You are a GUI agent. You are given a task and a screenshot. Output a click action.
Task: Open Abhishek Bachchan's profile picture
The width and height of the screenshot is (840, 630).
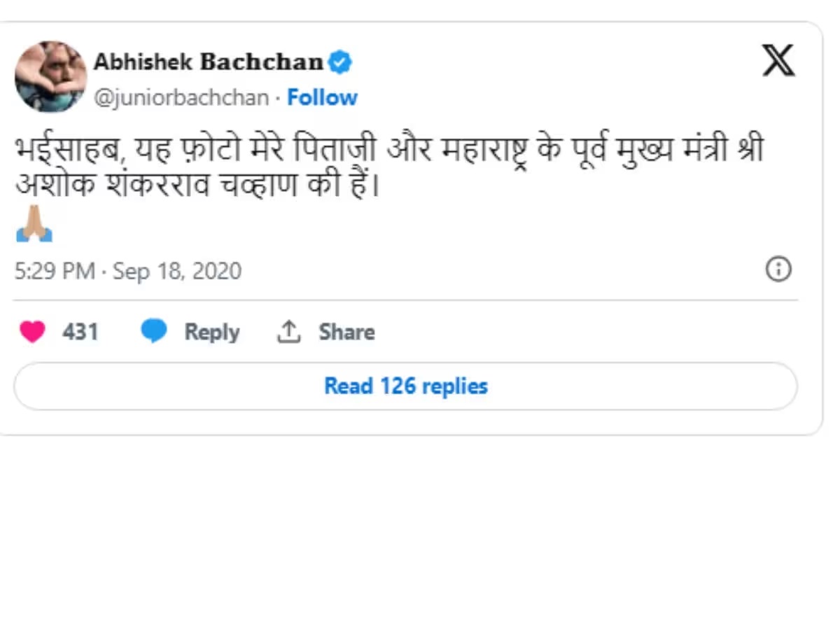pyautogui.click(x=50, y=76)
